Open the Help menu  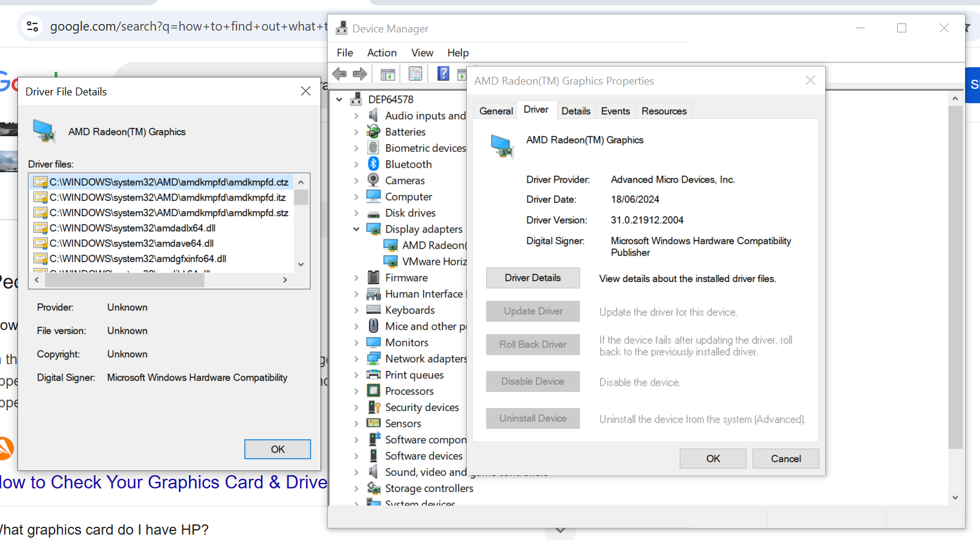[458, 53]
